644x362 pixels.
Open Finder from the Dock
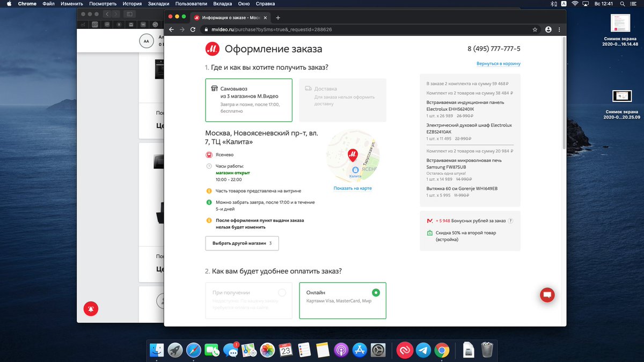coord(157,350)
